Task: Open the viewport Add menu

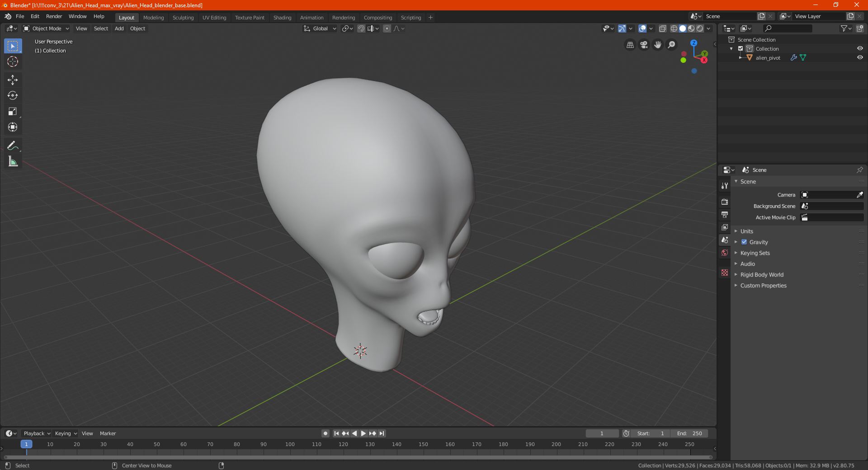Action: click(x=119, y=28)
